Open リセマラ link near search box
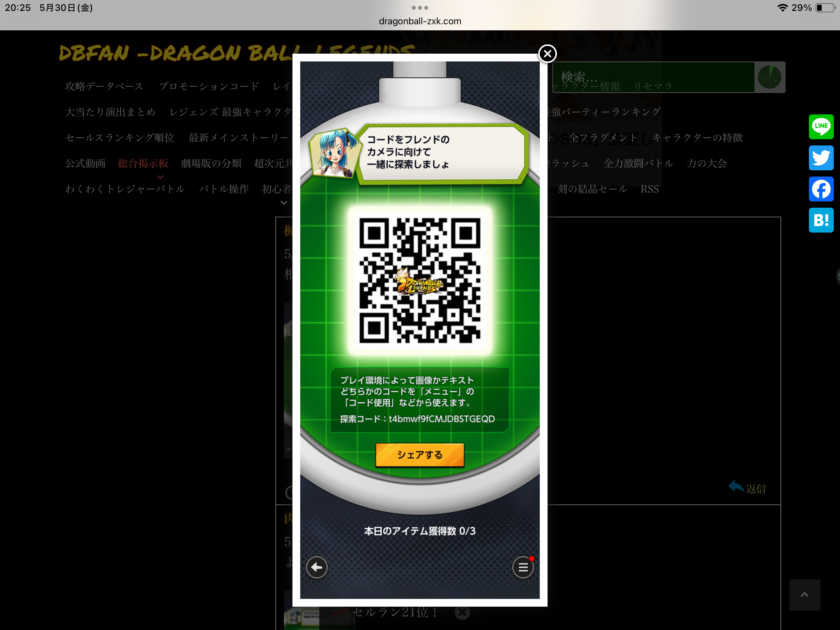The height and width of the screenshot is (630, 840). coord(653,86)
